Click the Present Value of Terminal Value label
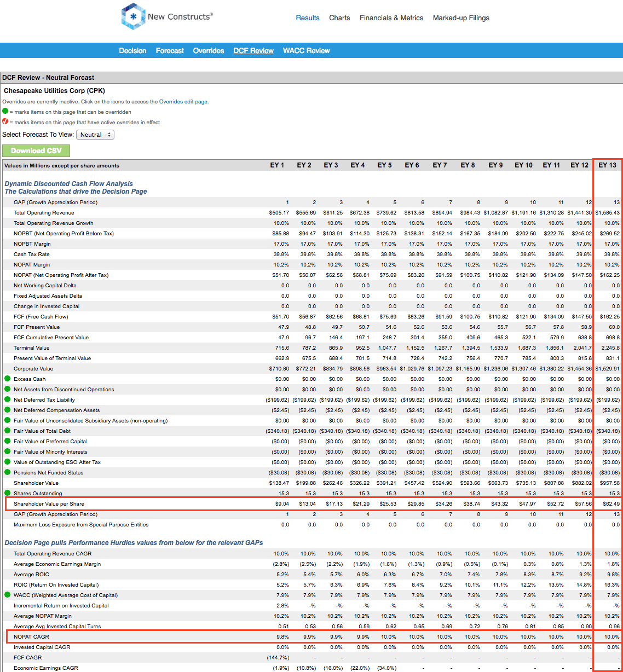 pos(52,358)
